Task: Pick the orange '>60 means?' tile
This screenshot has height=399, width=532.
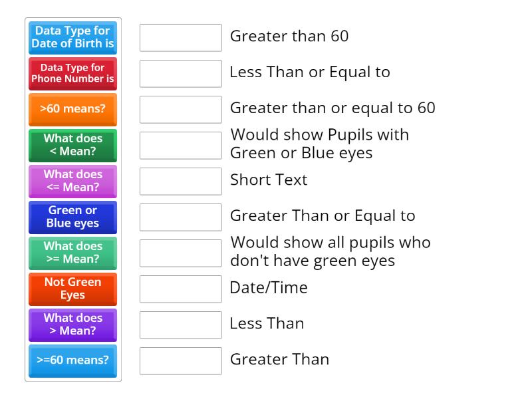Action: pos(73,109)
